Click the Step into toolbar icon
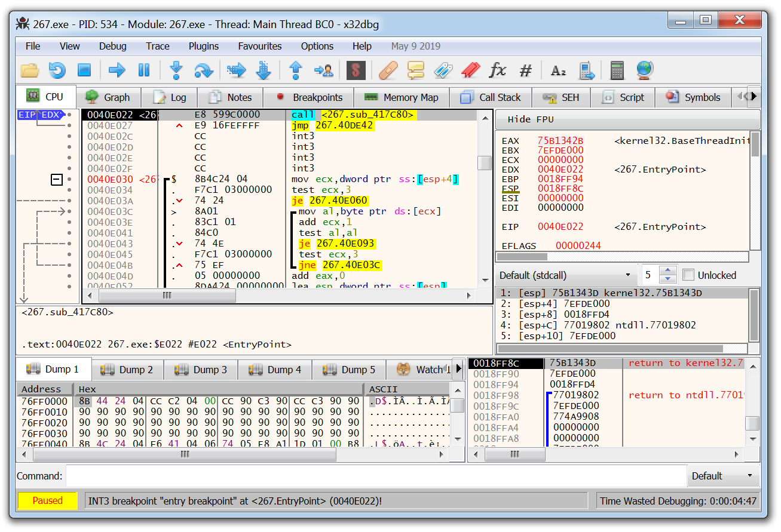Viewport: 781px width, 532px height. (x=176, y=70)
